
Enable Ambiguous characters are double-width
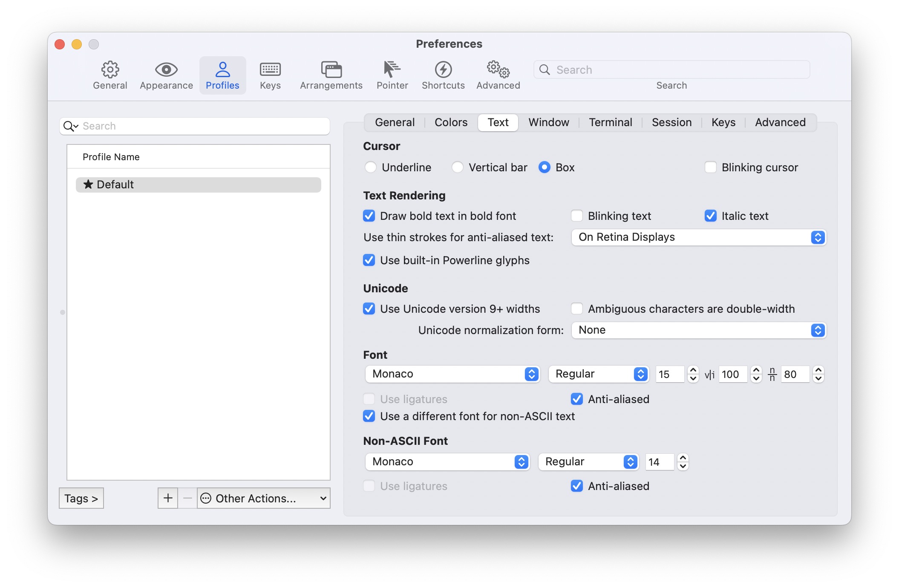577,308
